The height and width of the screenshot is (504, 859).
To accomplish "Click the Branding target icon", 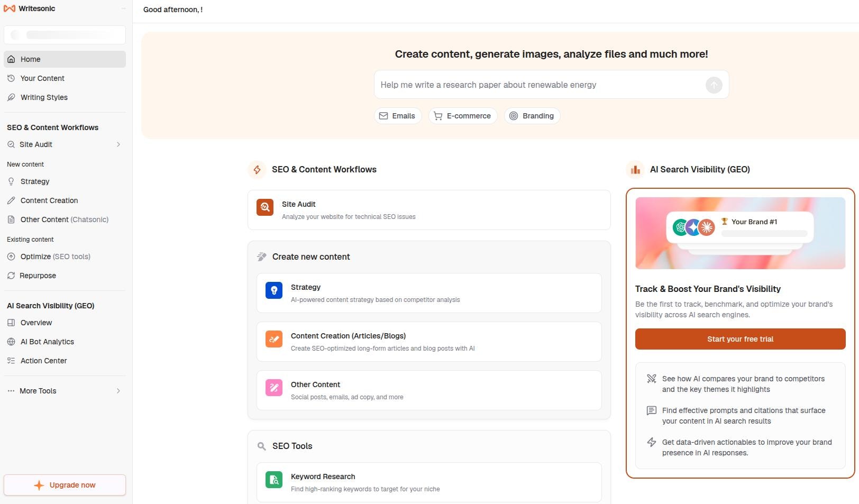I will [514, 116].
